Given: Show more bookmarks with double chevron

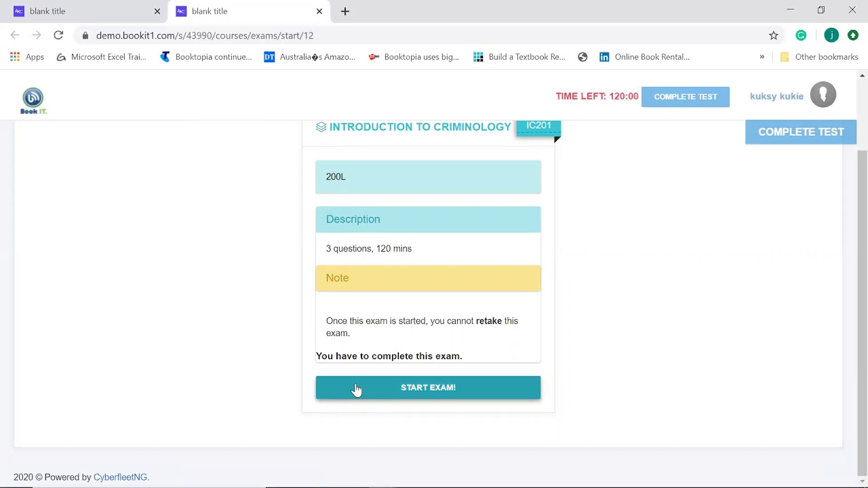Looking at the screenshot, I should (762, 57).
